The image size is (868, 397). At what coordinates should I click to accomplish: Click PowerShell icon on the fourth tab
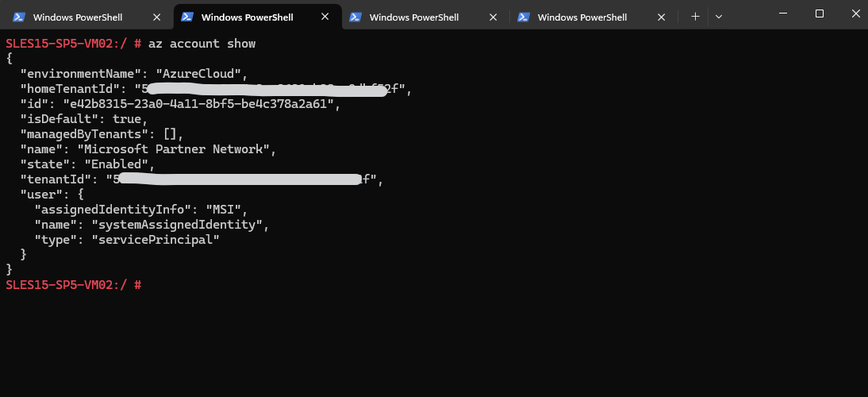(x=524, y=17)
